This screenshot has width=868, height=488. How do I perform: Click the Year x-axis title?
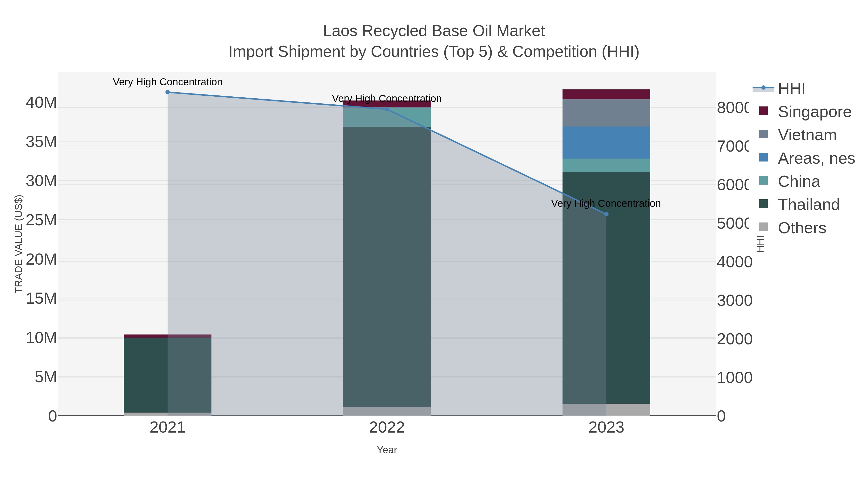(387, 450)
